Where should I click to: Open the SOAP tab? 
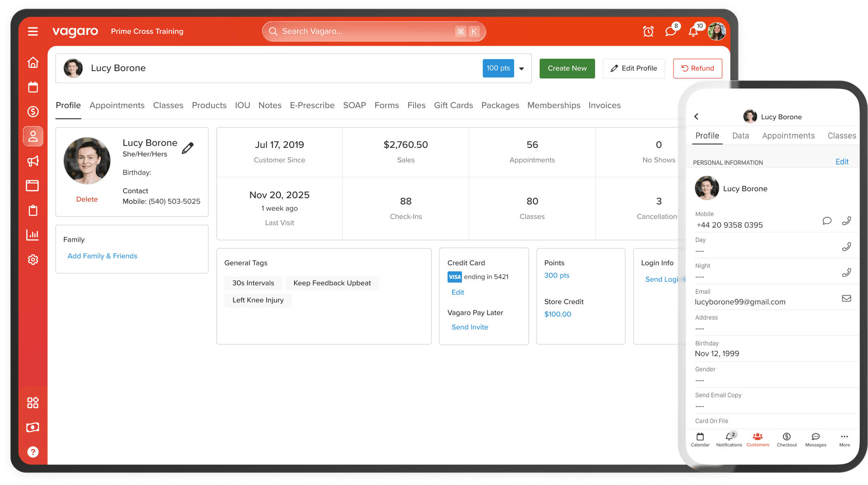(x=354, y=105)
